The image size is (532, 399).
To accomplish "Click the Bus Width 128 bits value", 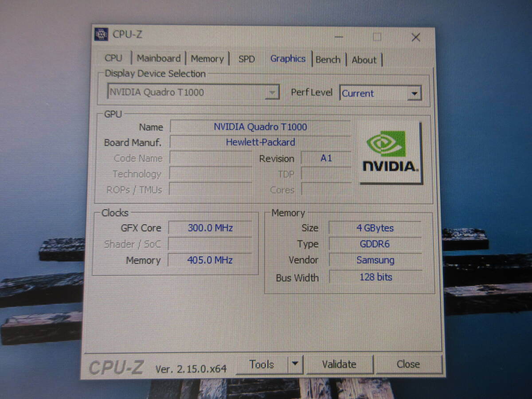I will (x=375, y=277).
